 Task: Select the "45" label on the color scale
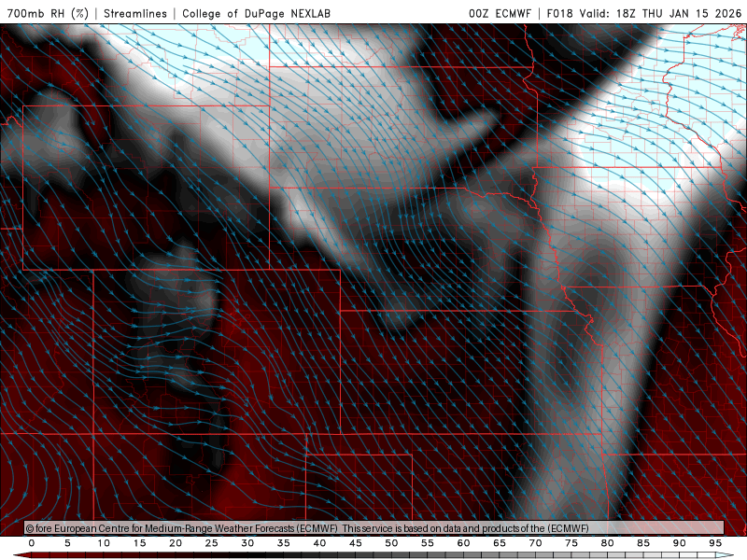356,543
